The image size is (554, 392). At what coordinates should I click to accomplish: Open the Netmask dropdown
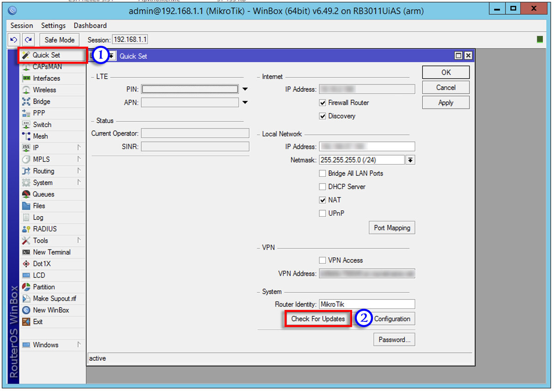click(x=410, y=160)
